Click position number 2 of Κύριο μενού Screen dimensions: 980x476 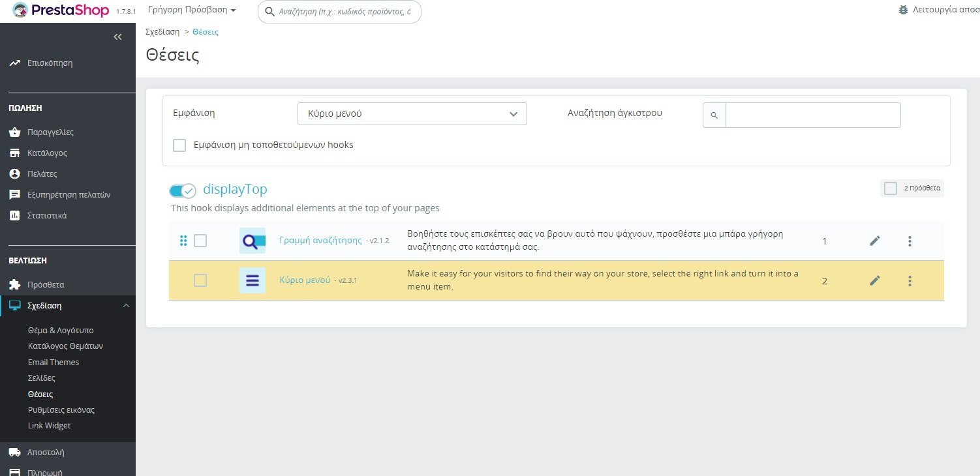[825, 281]
